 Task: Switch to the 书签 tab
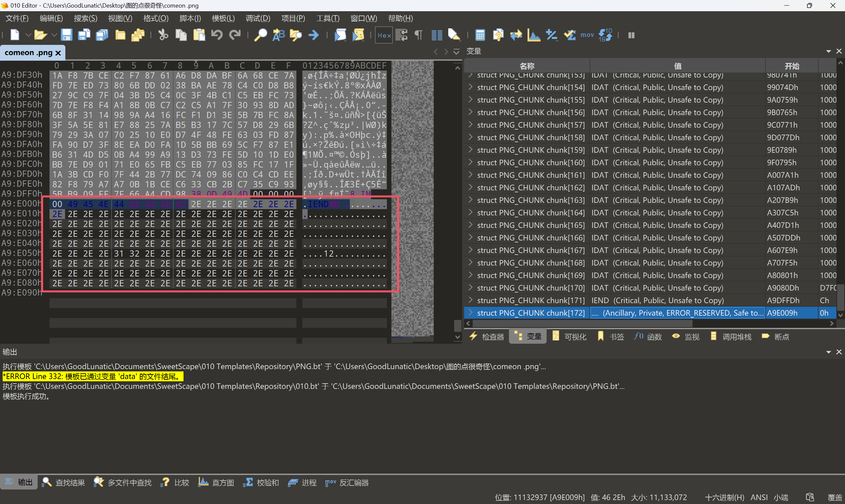611,336
